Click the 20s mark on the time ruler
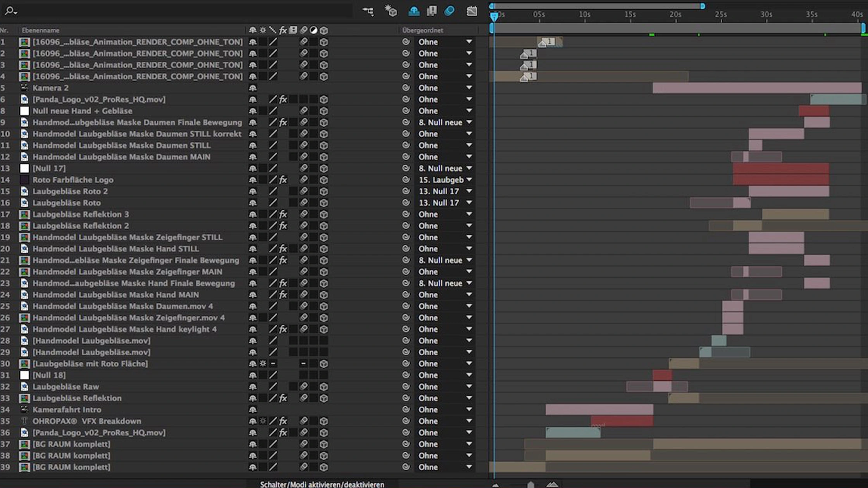The width and height of the screenshot is (868, 488). [675, 15]
